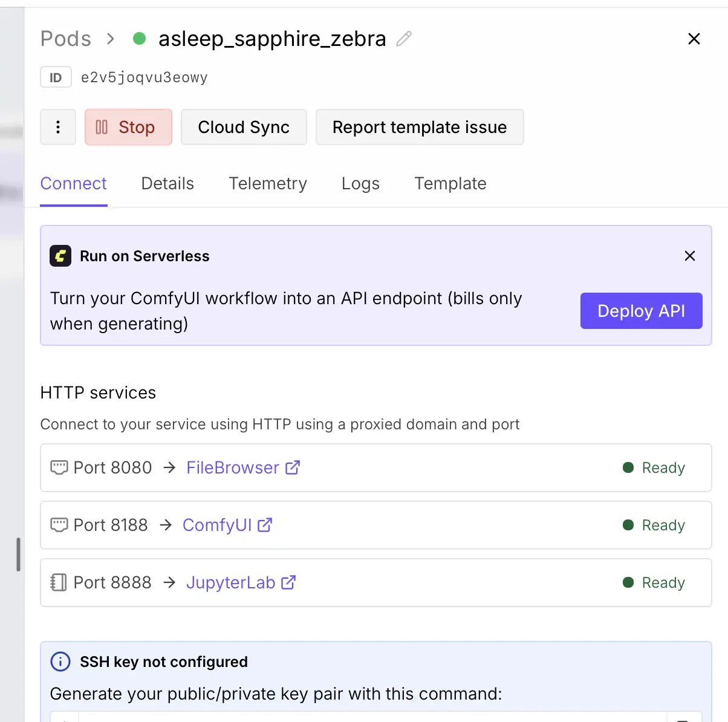The image size is (728, 722).
Task: Click the Port 8888 notebook icon
Action: (x=59, y=582)
